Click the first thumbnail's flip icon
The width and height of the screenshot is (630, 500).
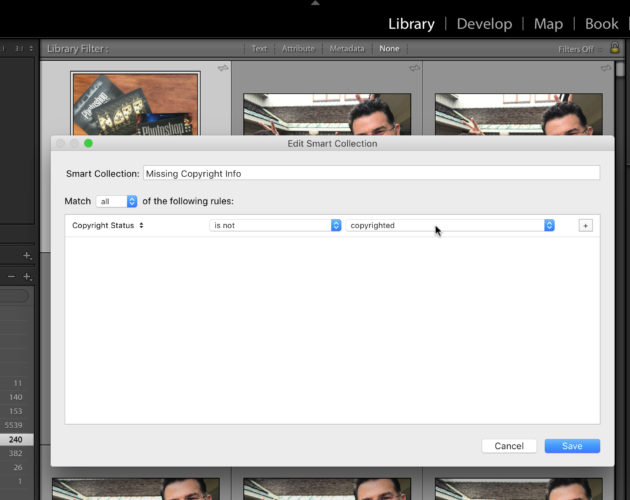click(x=223, y=68)
